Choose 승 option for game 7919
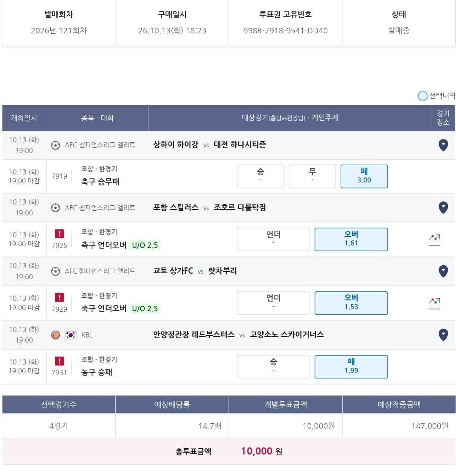 click(x=261, y=177)
